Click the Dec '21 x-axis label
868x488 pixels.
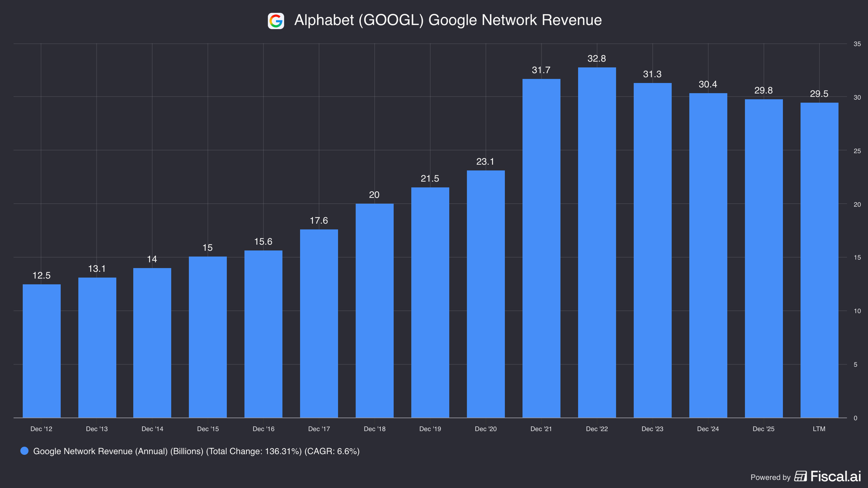click(x=541, y=429)
